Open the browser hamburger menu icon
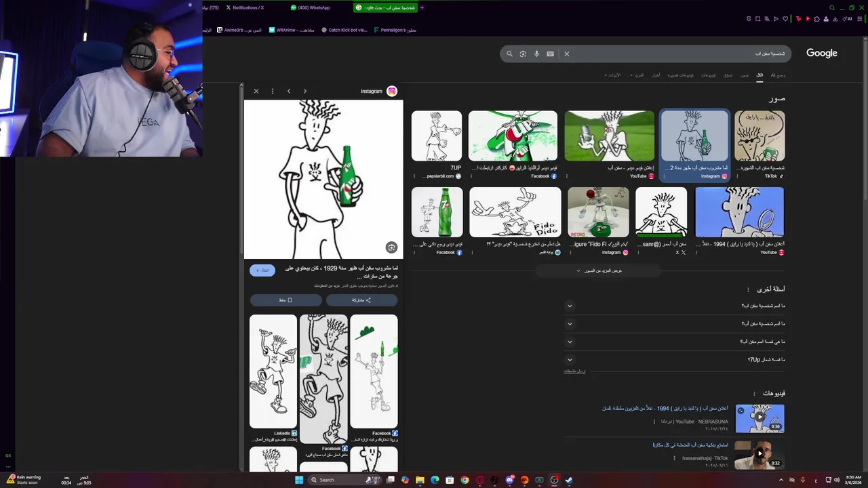The image size is (868, 488). point(861,19)
